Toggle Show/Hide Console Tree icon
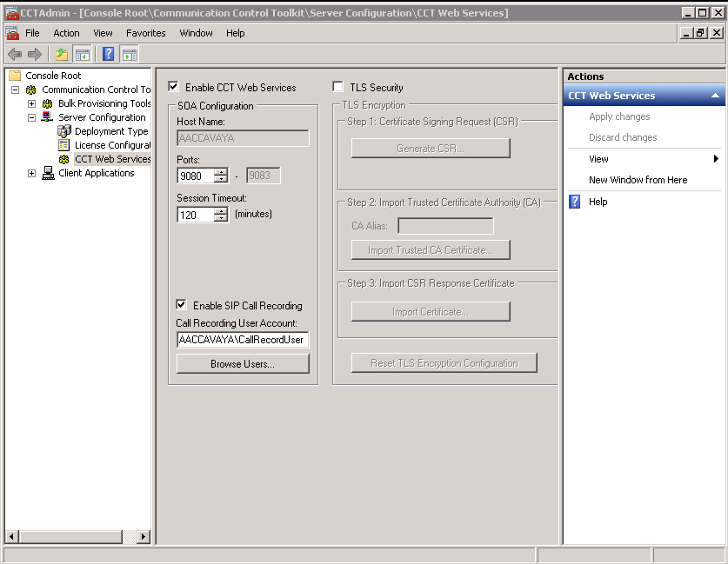This screenshot has height=564, width=728. tap(82, 54)
